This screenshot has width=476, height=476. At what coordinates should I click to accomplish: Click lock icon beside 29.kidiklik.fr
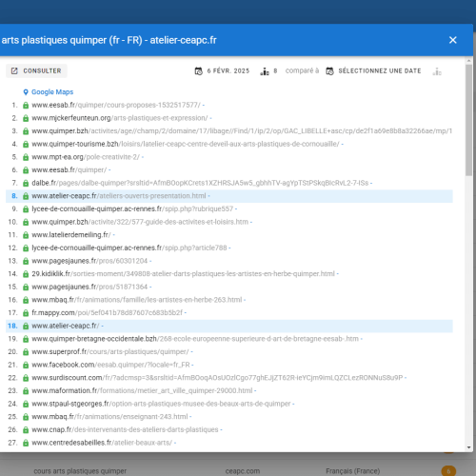tap(26, 274)
